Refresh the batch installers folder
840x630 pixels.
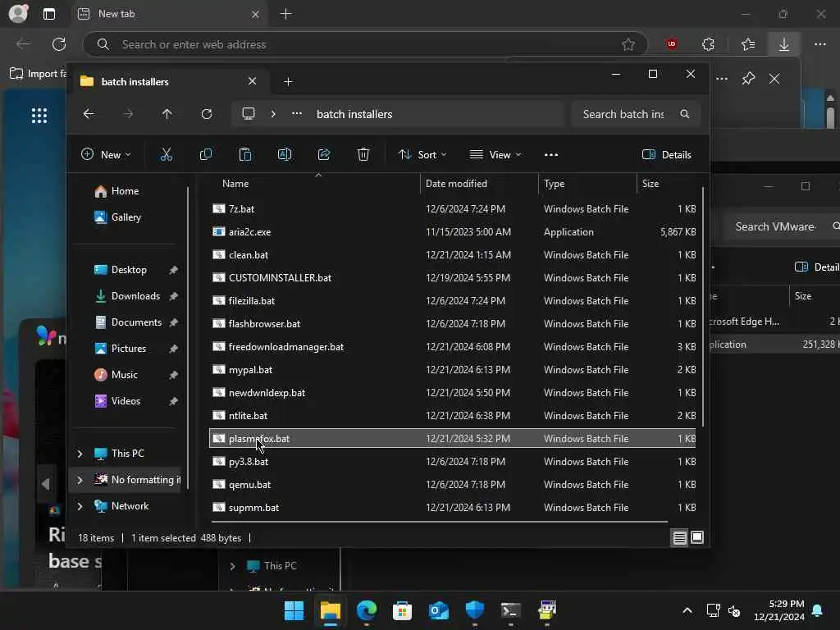click(x=207, y=113)
